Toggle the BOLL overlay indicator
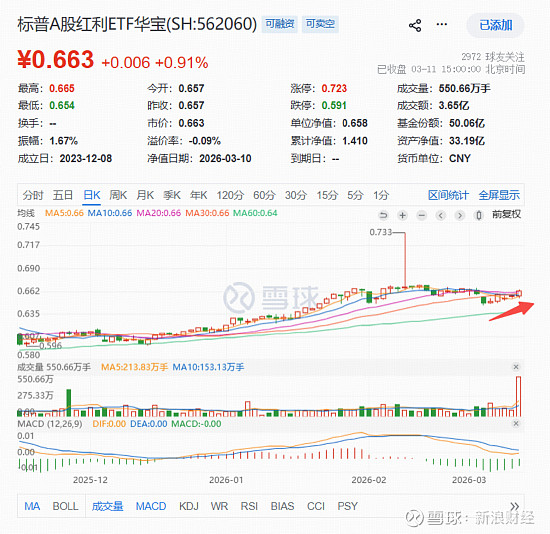 (x=65, y=506)
